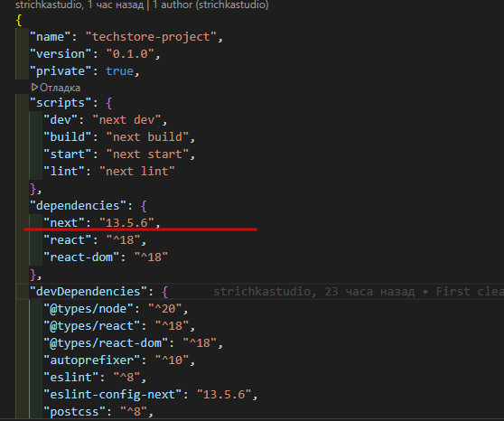
Task: Click the "private" key
Action: [61, 71]
